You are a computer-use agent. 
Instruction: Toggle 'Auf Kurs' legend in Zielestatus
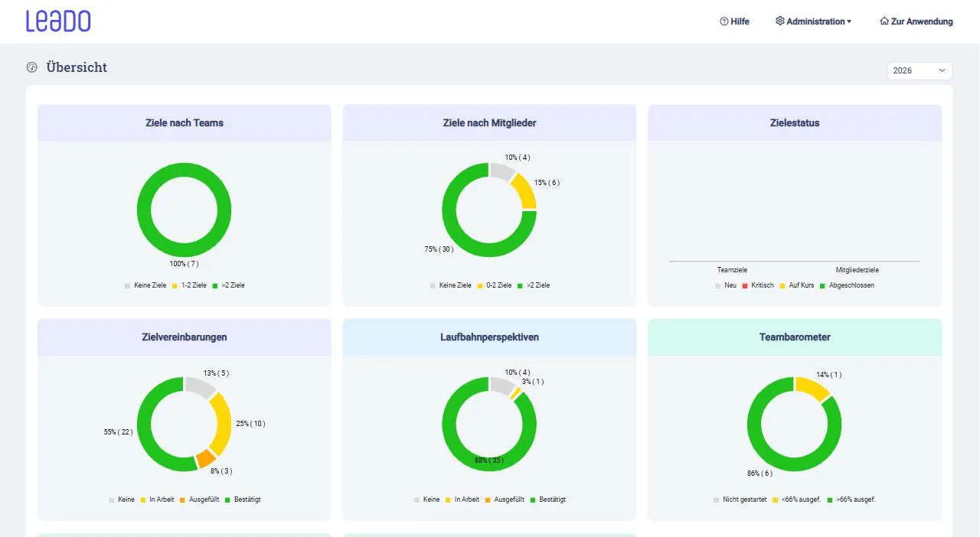click(797, 285)
